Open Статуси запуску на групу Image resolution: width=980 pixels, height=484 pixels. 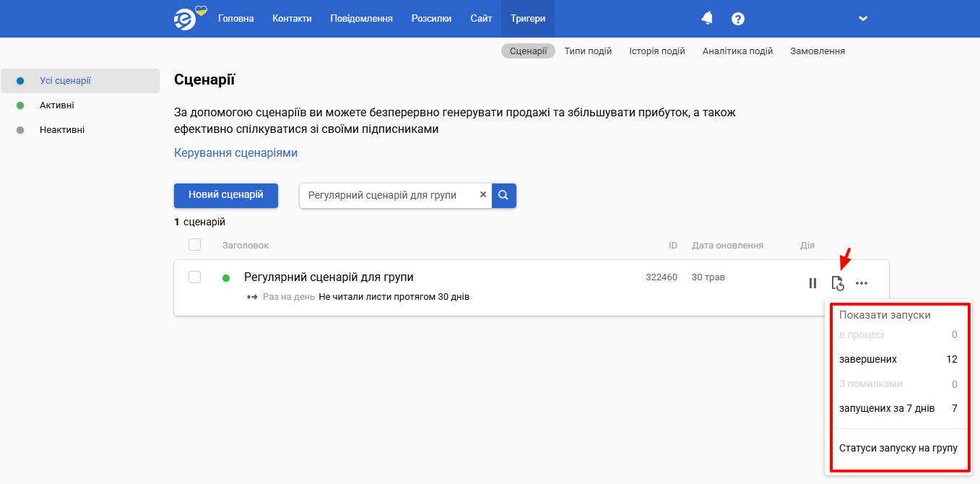pos(898,448)
